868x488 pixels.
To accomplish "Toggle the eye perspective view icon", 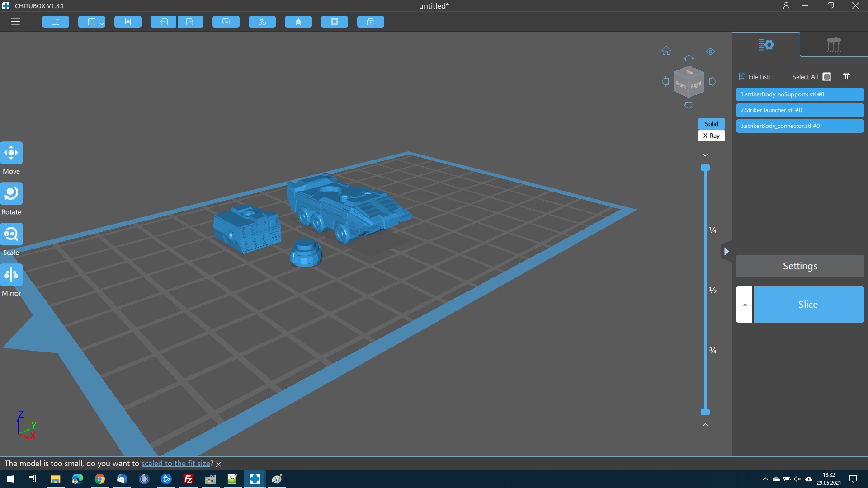I will pos(710,52).
